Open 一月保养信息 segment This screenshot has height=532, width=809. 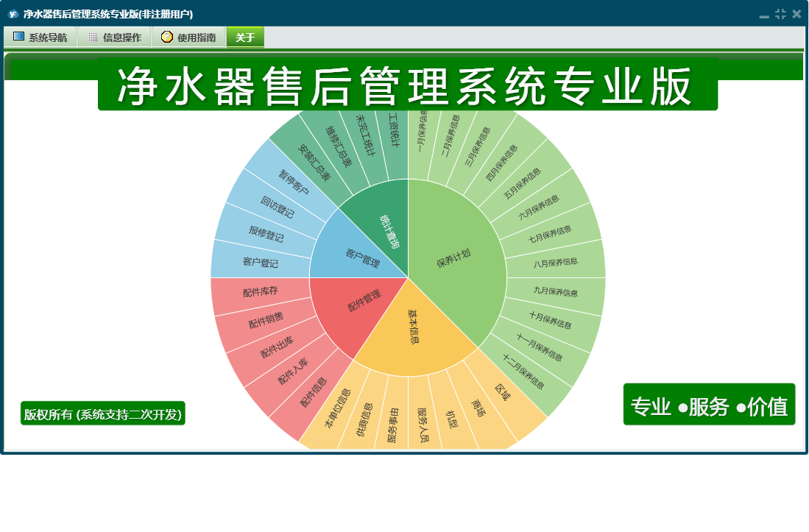pyautogui.click(x=422, y=132)
